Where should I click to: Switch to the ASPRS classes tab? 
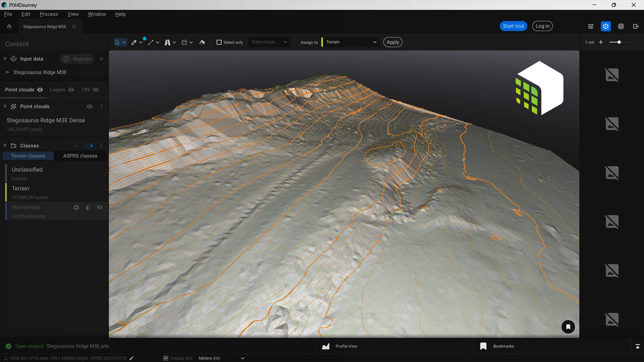click(80, 156)
